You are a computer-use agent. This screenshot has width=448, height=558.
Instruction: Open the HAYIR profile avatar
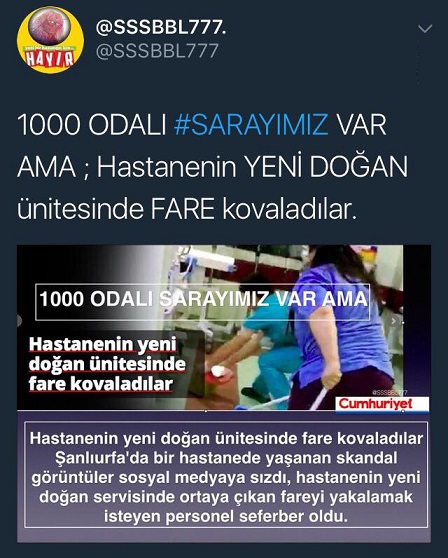coord(51,40)
